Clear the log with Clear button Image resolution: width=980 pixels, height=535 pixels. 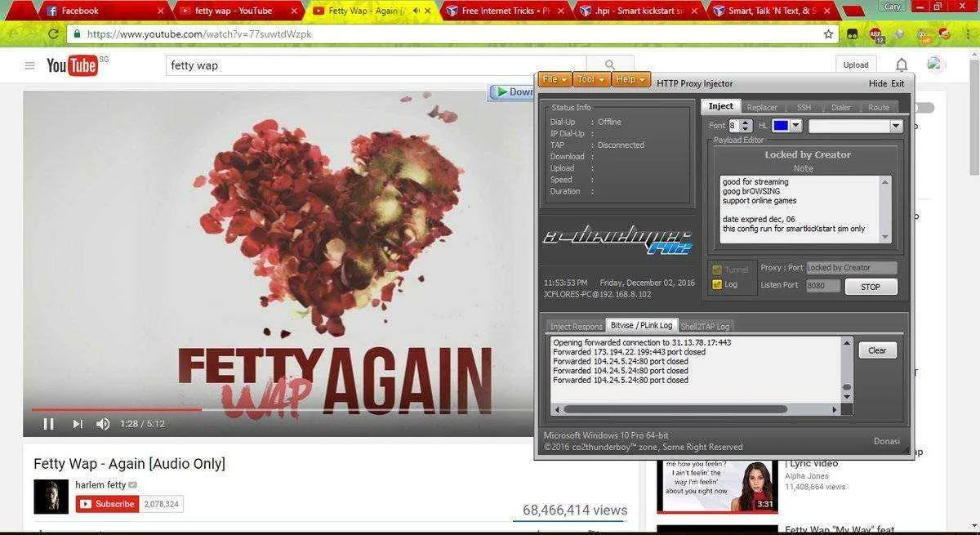click(877, 350)
